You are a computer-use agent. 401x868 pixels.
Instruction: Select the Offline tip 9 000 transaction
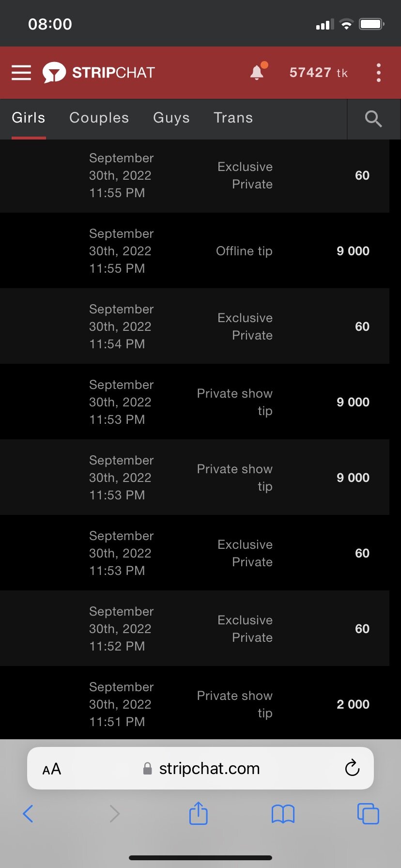coord(195,251)
